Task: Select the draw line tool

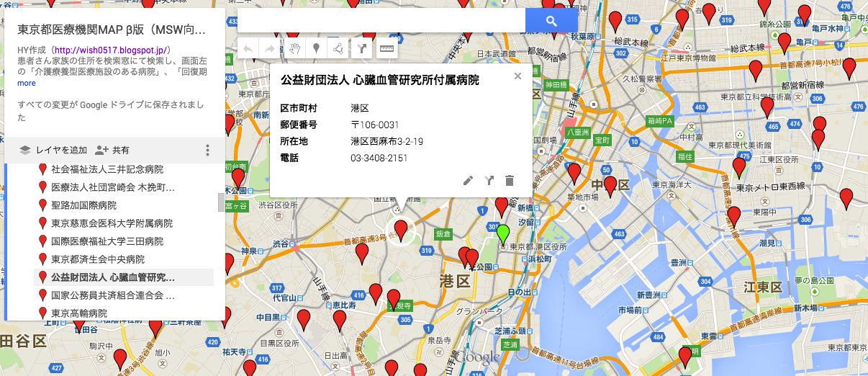Action: click(337, 48)
